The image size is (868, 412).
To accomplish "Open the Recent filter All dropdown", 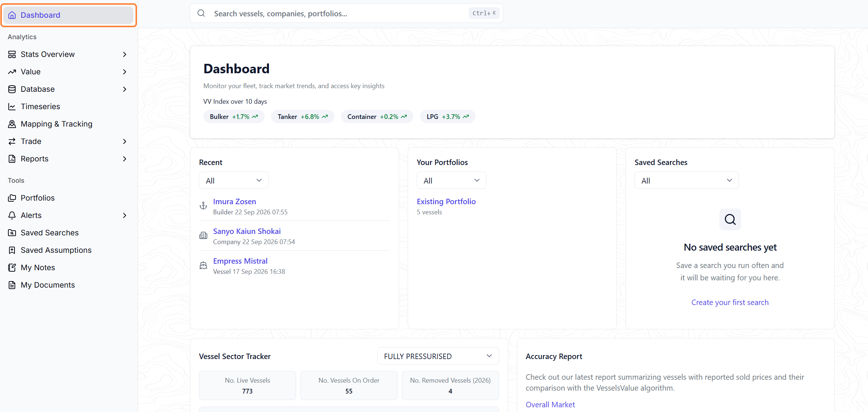I will tap(234, 180).
